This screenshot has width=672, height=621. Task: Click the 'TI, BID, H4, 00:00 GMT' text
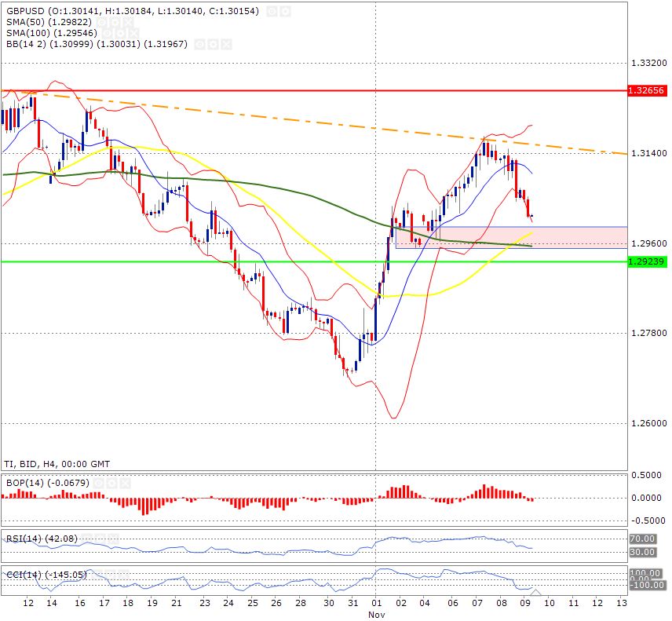(x=57, y=464)
